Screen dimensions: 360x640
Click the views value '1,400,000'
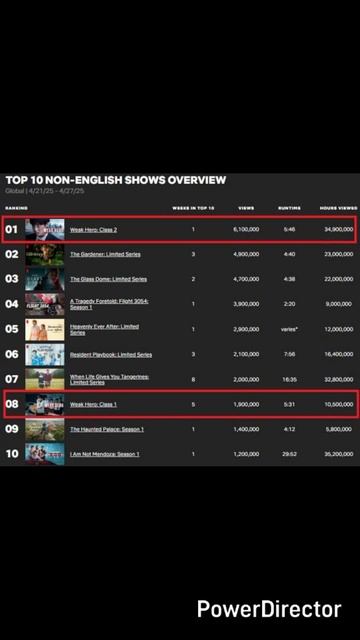[246, 429]
